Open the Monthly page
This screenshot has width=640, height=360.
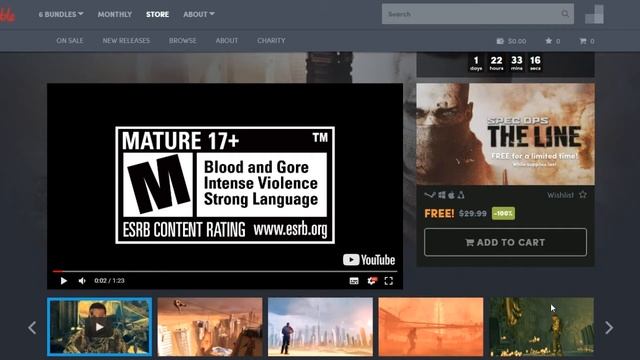click(115, 14)
